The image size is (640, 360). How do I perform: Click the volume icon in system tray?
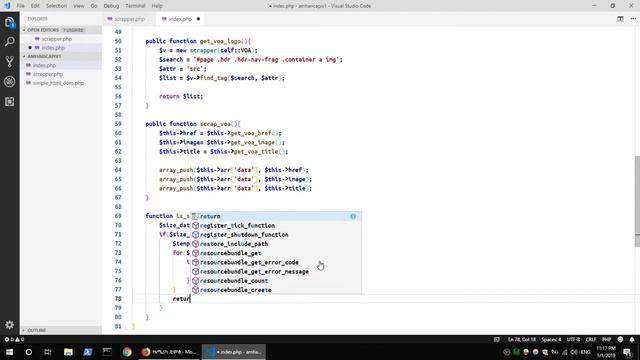coord(574,352)
